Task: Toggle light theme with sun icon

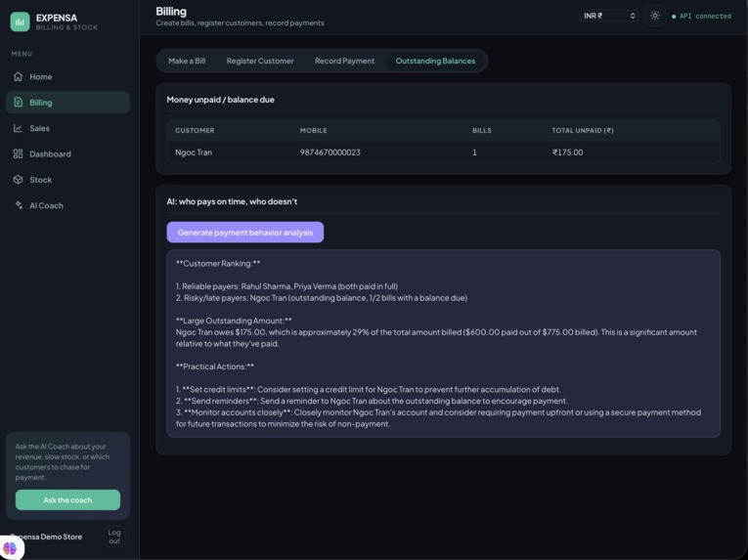Action: pyautogui.click(x=655, y=16)
